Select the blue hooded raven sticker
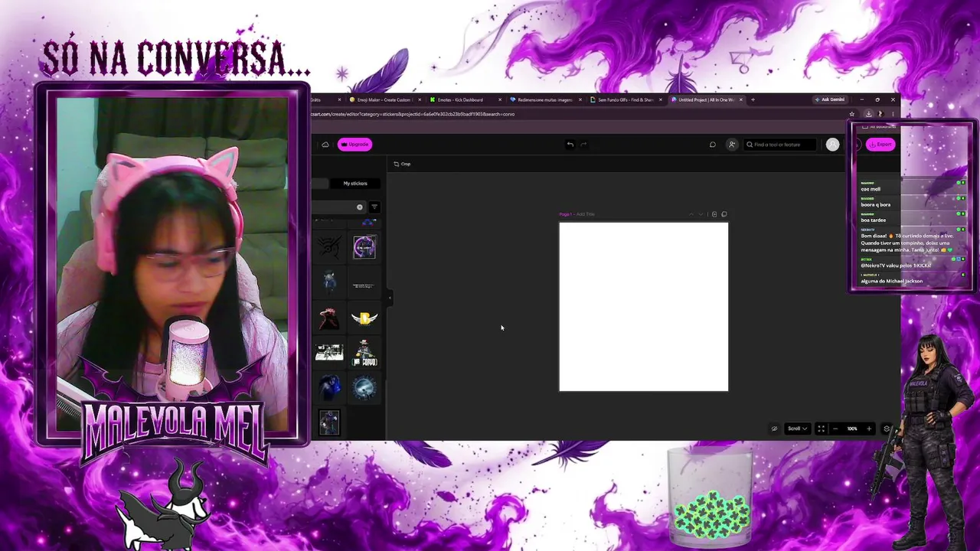 329,387
